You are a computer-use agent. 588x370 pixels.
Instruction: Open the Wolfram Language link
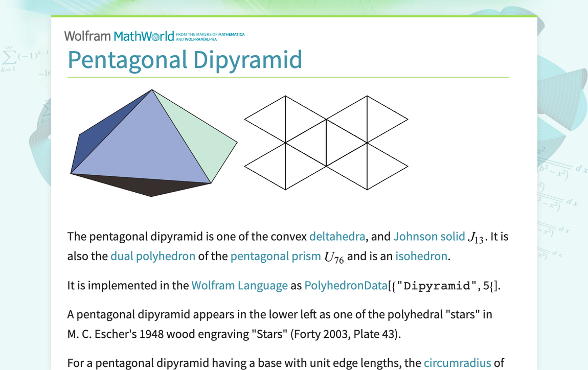(239, 285)
